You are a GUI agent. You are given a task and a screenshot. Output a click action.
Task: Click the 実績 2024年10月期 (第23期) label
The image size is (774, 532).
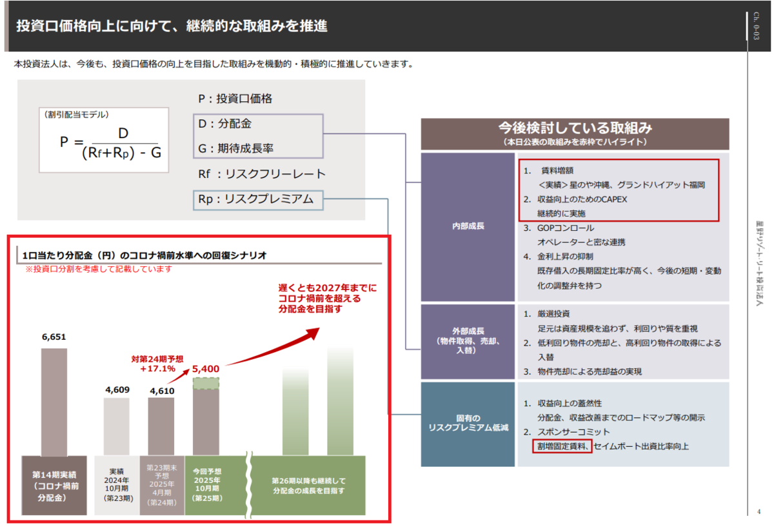[117, 485]
